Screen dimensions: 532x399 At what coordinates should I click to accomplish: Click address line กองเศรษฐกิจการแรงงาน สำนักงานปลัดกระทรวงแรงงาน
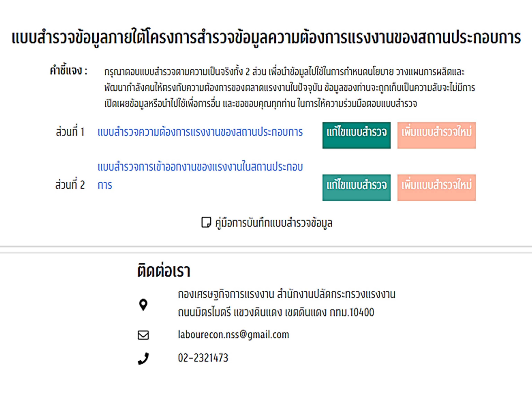pyautogui.click(x=286, y=295)
